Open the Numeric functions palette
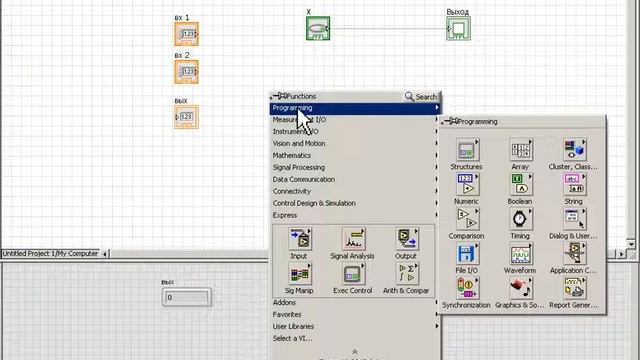This screenshot has height=360, width=640. pyautogui.click(x=467, y=184)
